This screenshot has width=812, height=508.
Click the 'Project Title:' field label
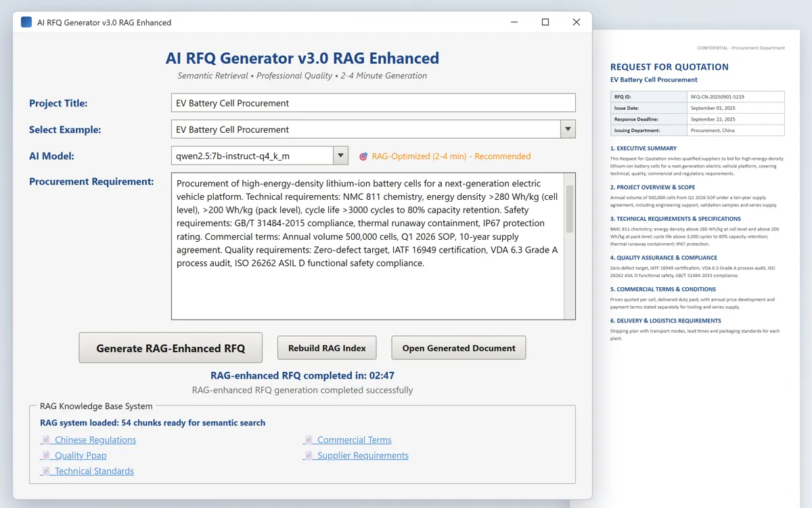[x=58, y=103]
